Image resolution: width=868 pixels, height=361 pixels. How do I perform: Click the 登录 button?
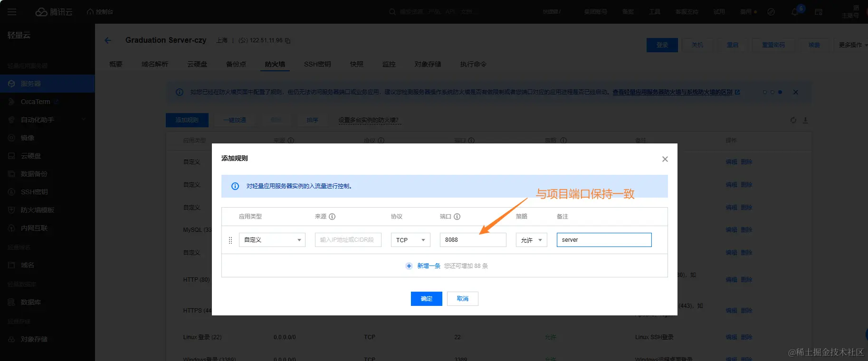point(662,45)
